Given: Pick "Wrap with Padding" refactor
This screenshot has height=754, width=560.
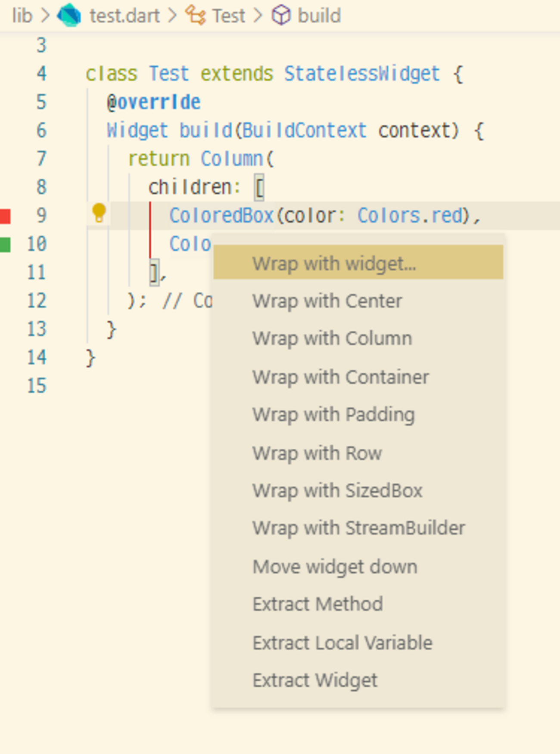Looking at the screenshot, I should coord(333,415).
